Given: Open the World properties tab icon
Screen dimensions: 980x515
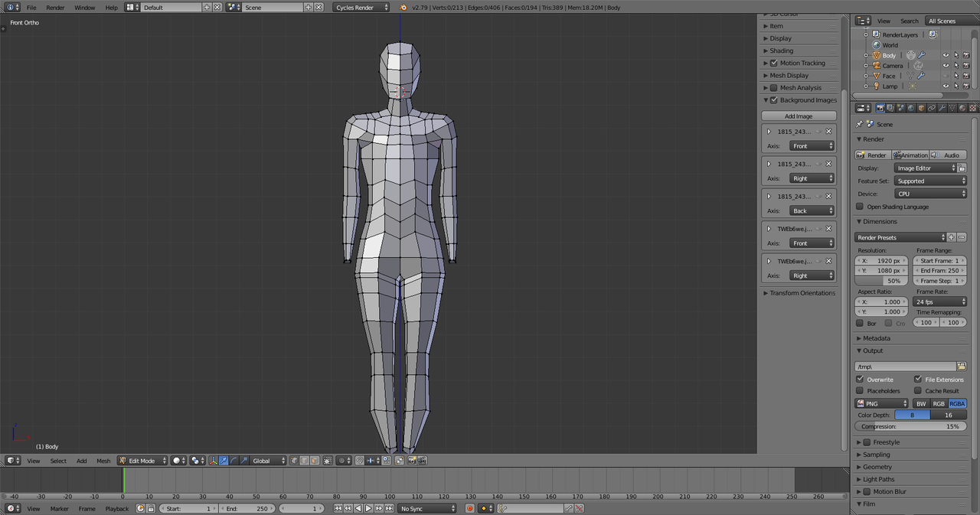Looking at the screenshot, I should pyautogui.click(x=911, y=108).
